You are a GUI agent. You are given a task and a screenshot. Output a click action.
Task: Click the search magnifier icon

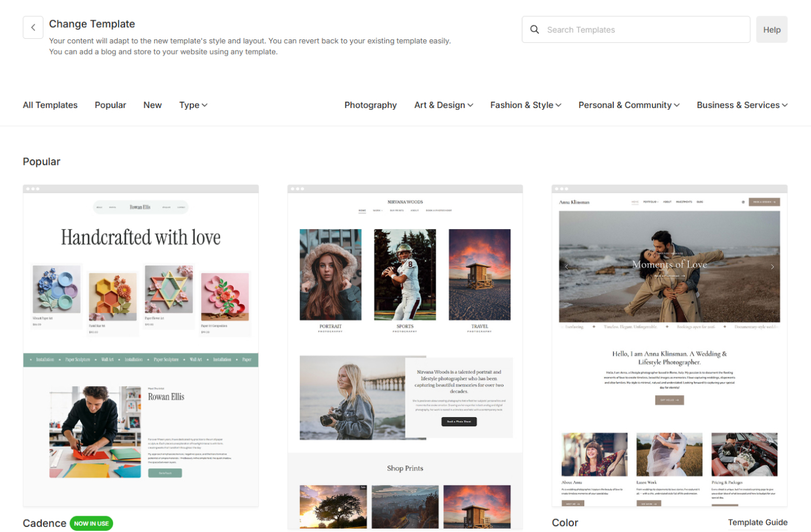click(534, 29)
